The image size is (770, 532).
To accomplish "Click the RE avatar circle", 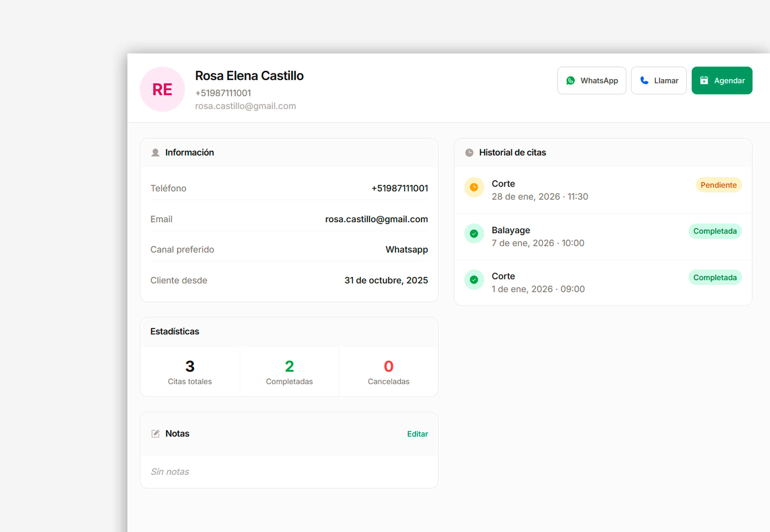I will 163,89.
